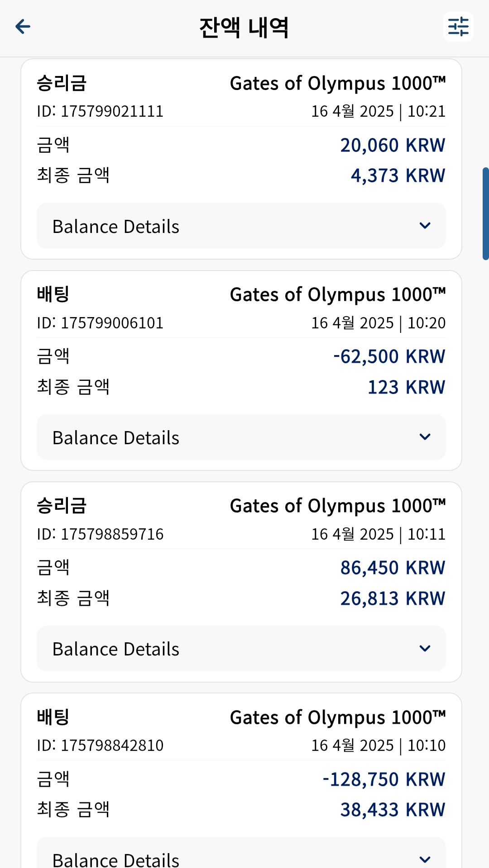Image resolution: width=489 pixels, height=868 pixels.
Task: Click chevron in 10:11 win Balance Details
Action: point(425,648)
